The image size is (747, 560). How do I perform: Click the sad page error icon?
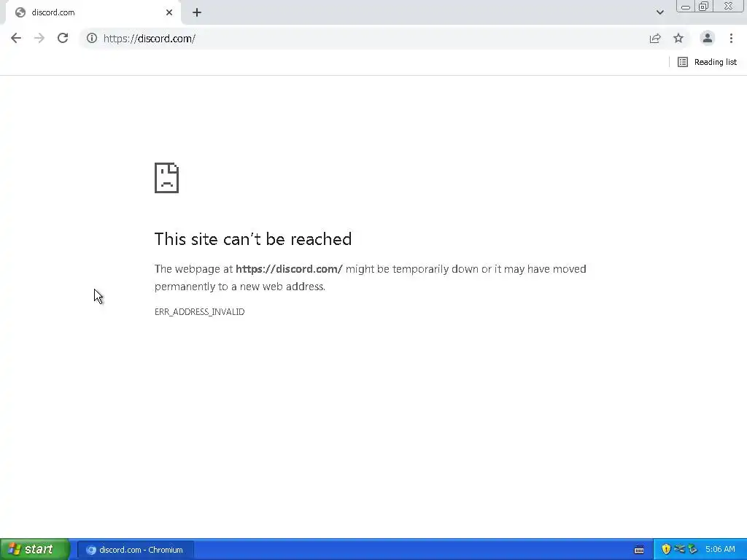click(166, 178)
